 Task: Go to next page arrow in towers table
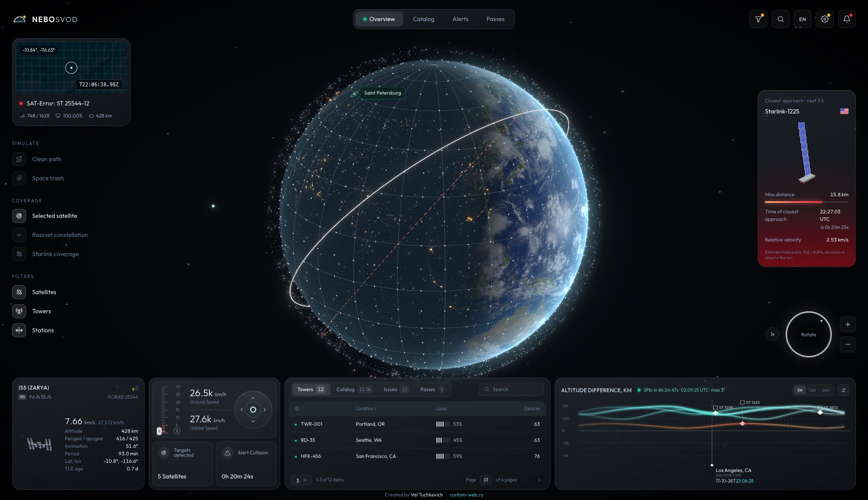coord(539,480)
